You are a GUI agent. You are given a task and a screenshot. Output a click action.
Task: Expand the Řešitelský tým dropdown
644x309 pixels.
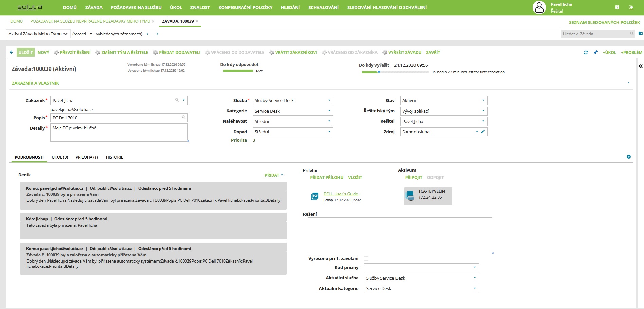(x=443, y=111)
